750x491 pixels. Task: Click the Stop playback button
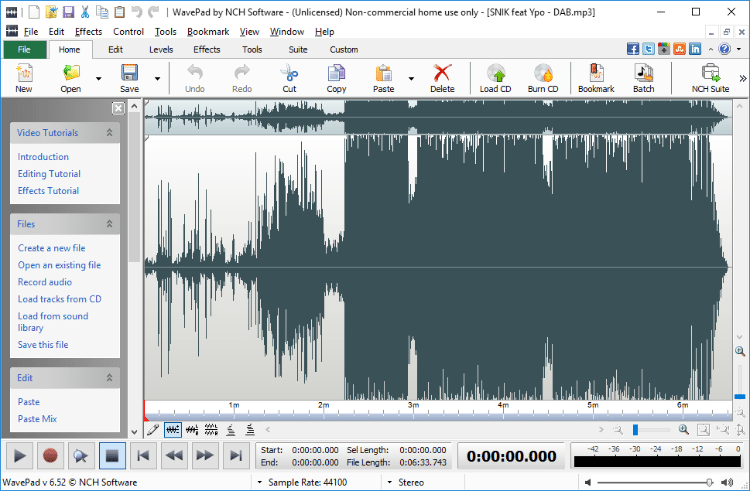(112, 456)
